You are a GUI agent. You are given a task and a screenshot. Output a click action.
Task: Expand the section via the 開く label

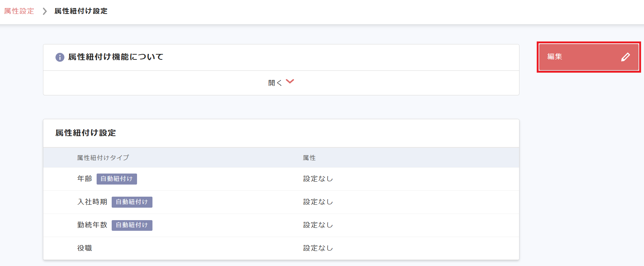[275, 83]
